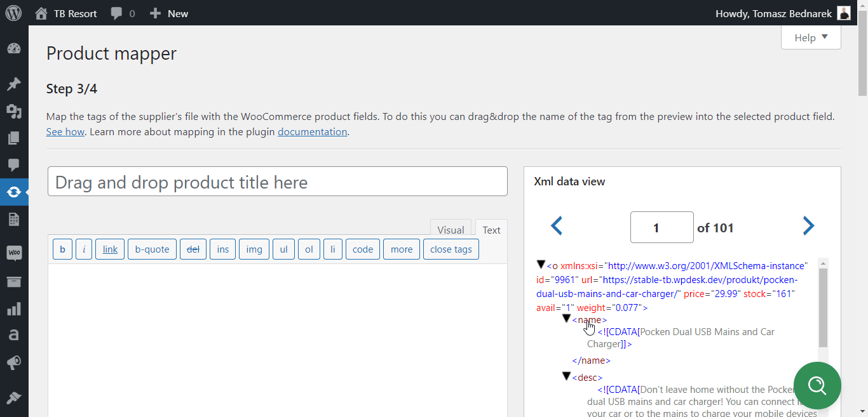Switch editor to Visual tab
The width and height of the screenshot is (868, 417).
click(451, 230)
